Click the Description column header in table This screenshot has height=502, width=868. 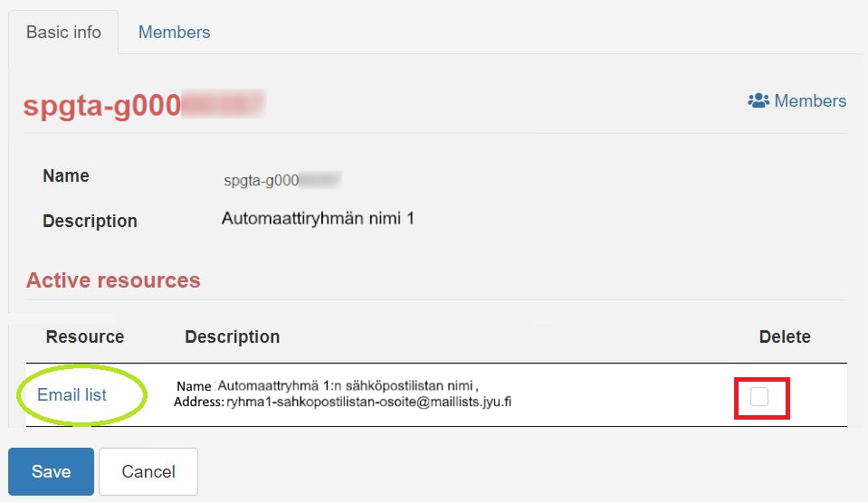[233, 336]
